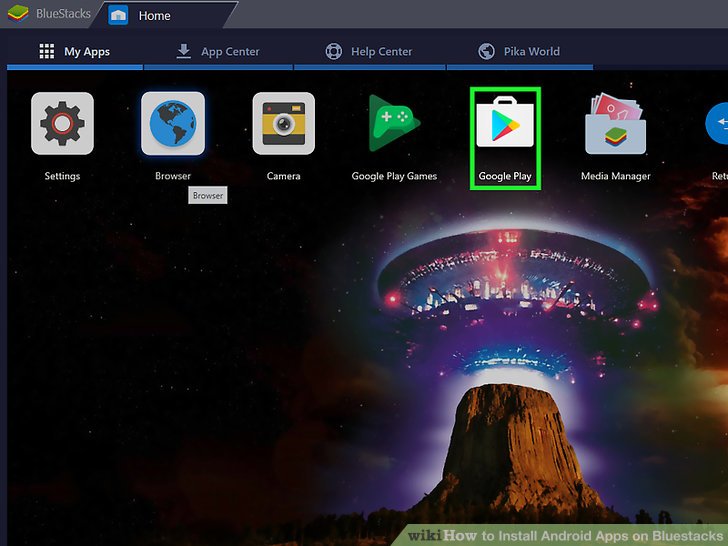Click the Help Center lifebuoy icon
Viewport: 728px width, 546px height.
334,51
